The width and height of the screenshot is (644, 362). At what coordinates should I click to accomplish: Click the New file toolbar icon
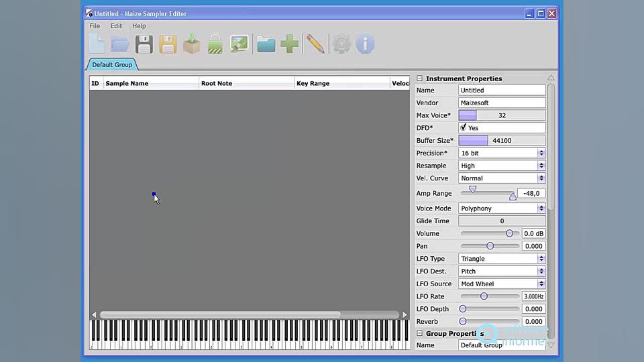(97, 44)
